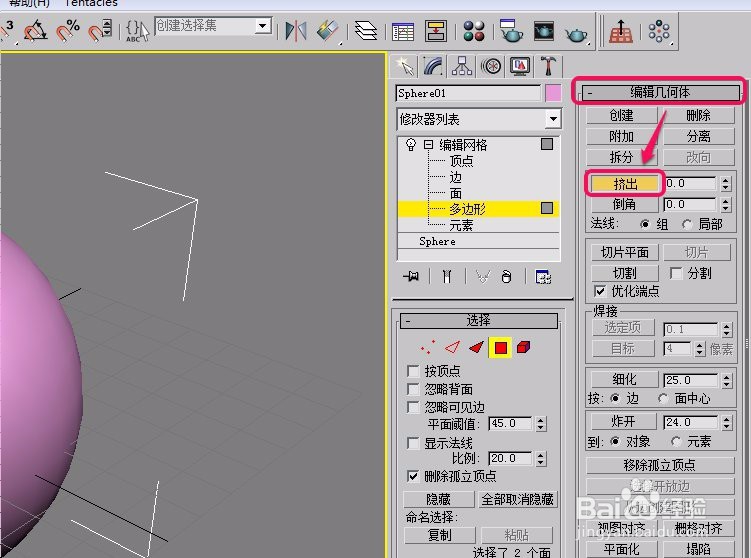This screenshot has width=751, height=558.
Task: Toggle the spinner snap tool
Action: point(100,31)
